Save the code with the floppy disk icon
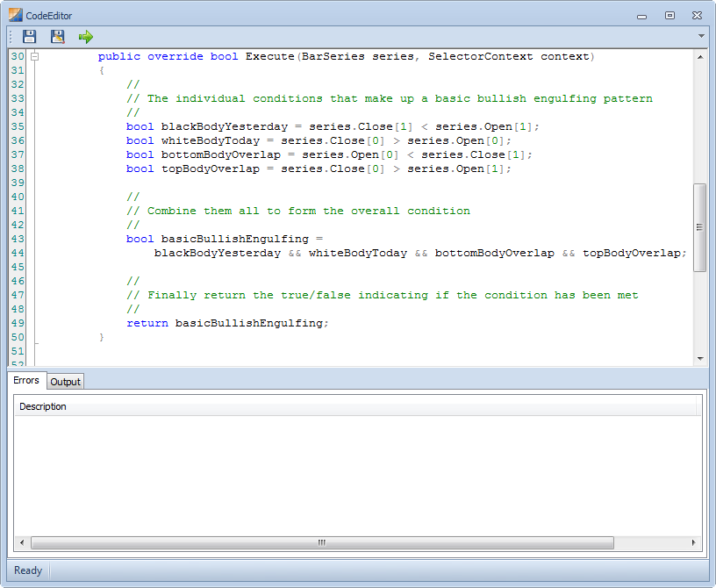Screen dimensions: 716x588 click(29, 37)
